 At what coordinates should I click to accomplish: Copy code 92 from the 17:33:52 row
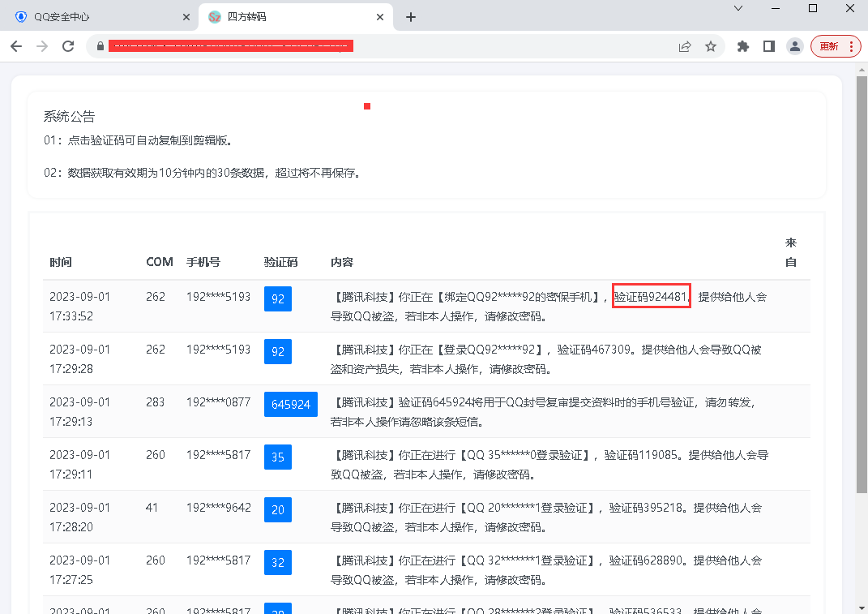point(278,298)
